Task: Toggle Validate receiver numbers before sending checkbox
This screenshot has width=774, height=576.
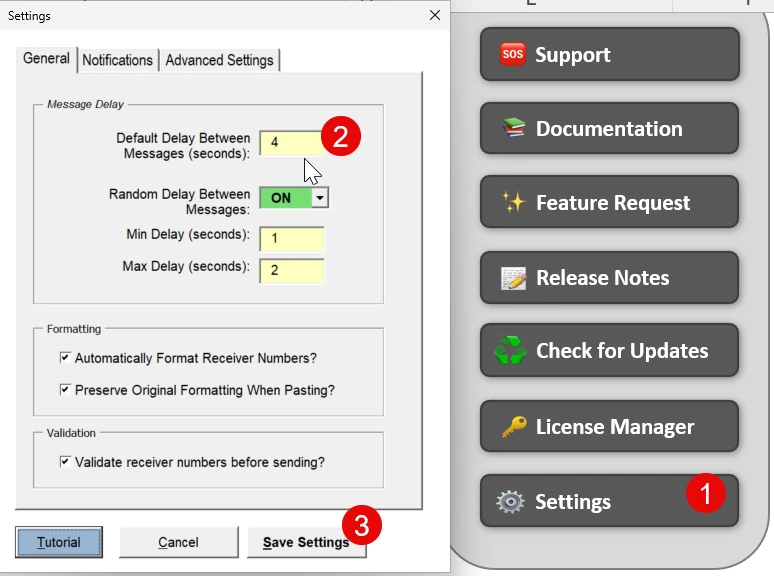Action: pos(65,461)
